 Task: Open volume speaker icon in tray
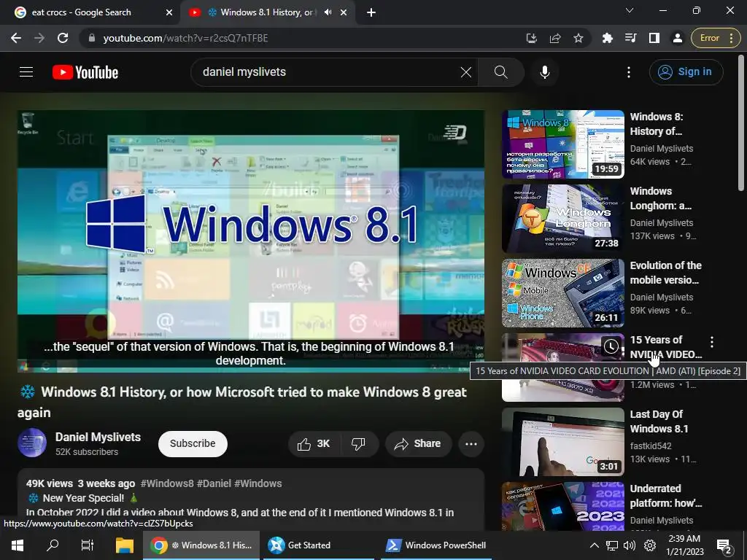[x=630, y=545]
